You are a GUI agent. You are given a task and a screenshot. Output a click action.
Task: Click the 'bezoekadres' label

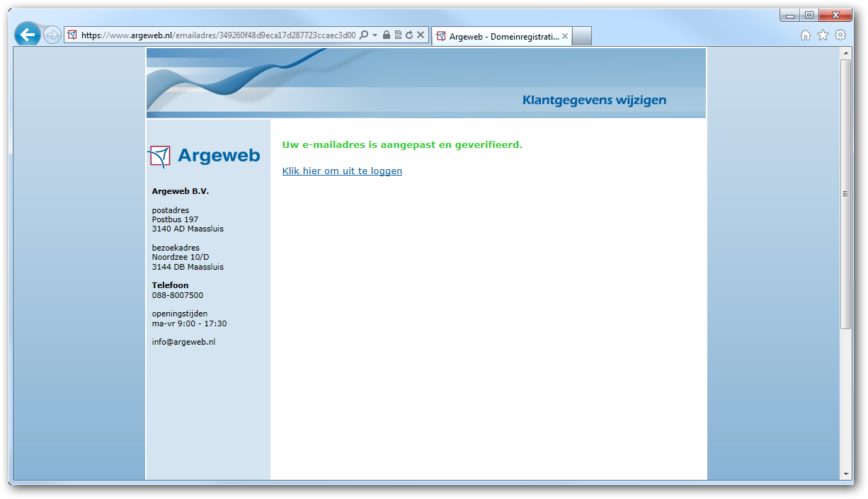pyautogui.click(x=176, y=248)
